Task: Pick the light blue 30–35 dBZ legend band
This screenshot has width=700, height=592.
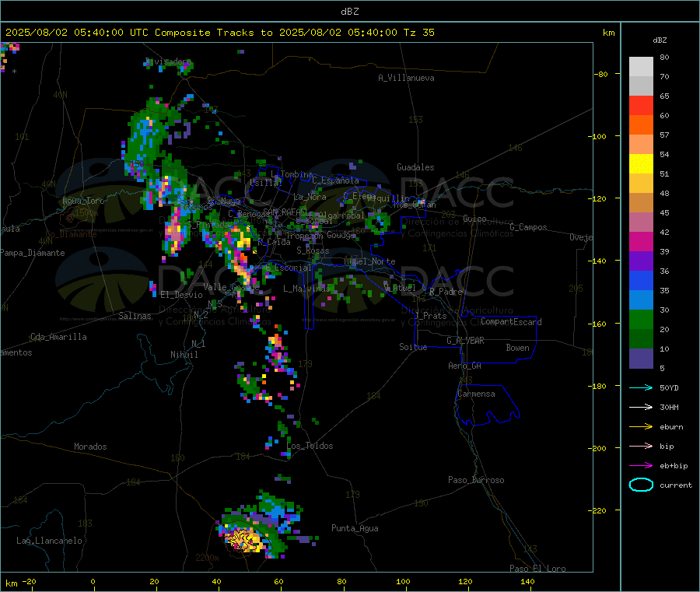Action: point(641,300)
